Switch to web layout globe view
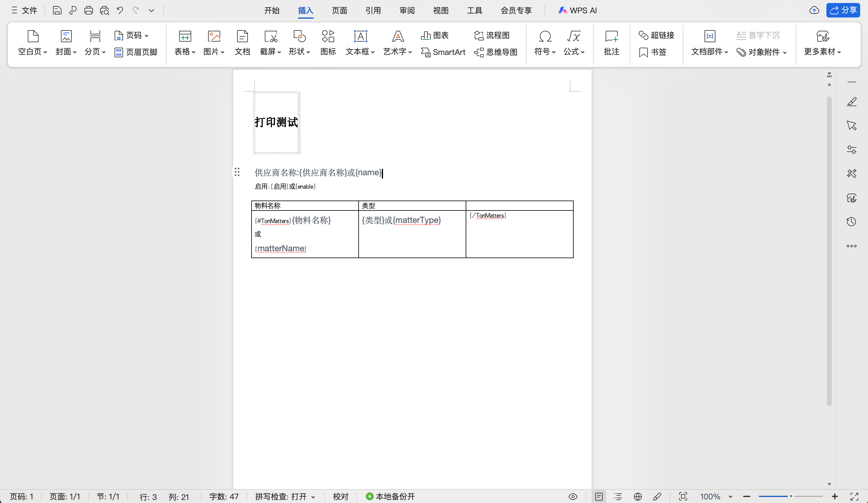The height and width of the screenshot is (503, 868). point(638,496)
